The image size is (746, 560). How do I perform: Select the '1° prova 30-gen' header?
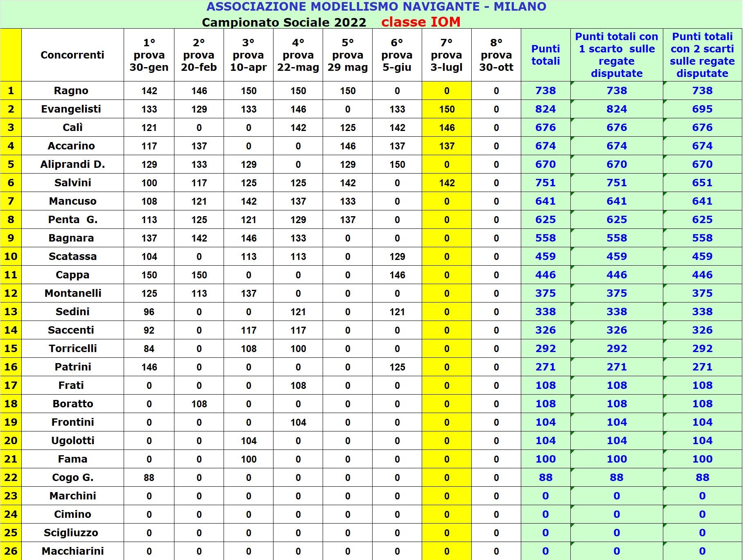[x=149, y=55]
